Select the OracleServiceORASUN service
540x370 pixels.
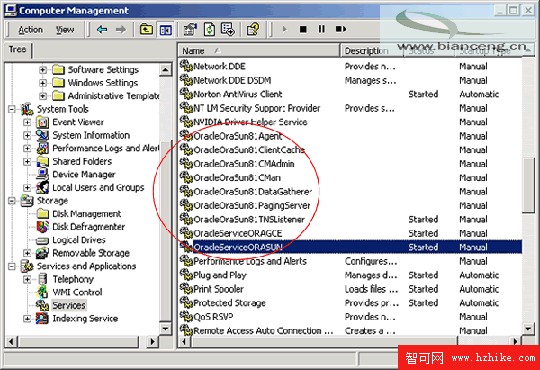click(350, 247)
